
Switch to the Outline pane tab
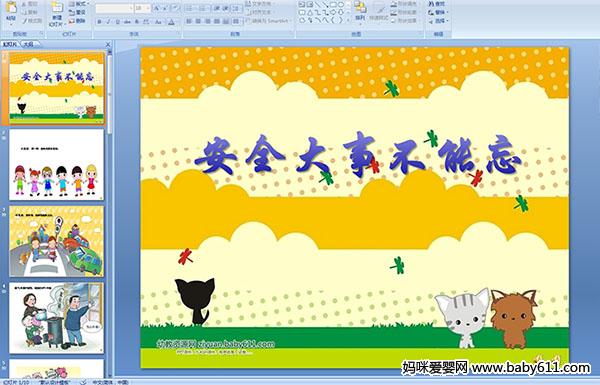pos(28,44)
